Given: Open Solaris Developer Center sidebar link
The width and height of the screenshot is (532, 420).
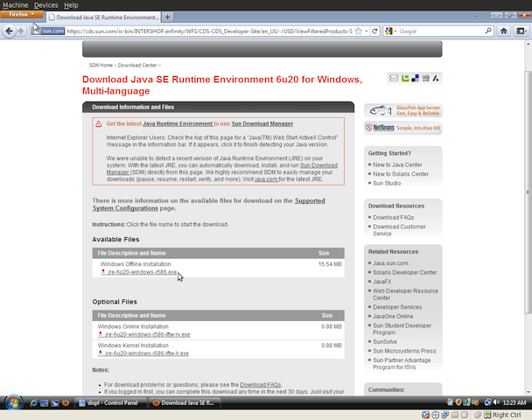Looking at the screenshot, I should (x=405, y=272).
